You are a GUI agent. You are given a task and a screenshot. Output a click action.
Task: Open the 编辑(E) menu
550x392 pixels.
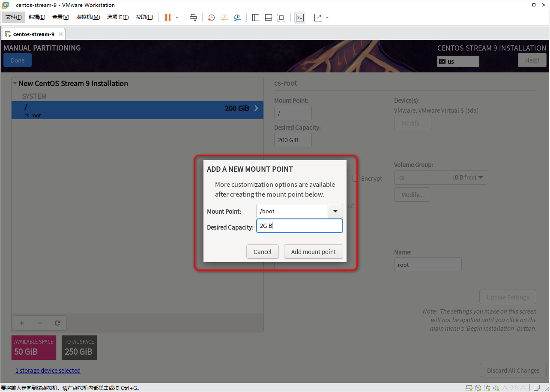[x=37, y=17]
